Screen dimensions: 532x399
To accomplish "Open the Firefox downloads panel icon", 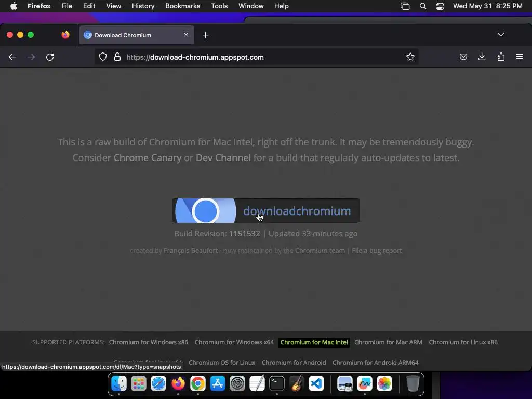I will click(482, 57).
